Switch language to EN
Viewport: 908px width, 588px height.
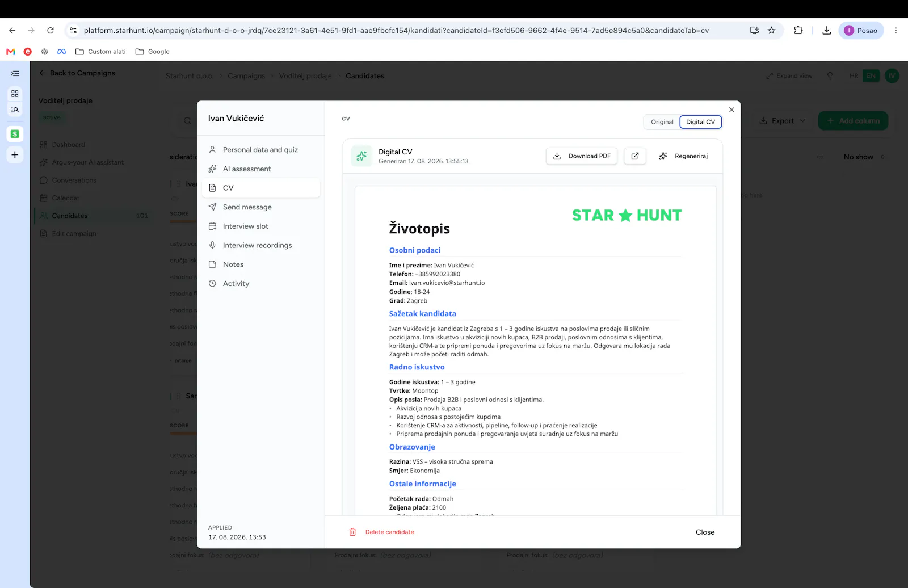tap(871, 76)
